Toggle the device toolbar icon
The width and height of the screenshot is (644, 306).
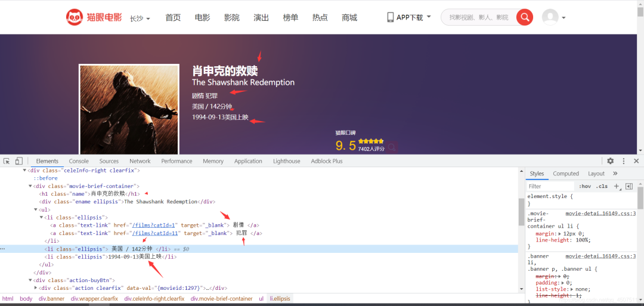[19, 161]
